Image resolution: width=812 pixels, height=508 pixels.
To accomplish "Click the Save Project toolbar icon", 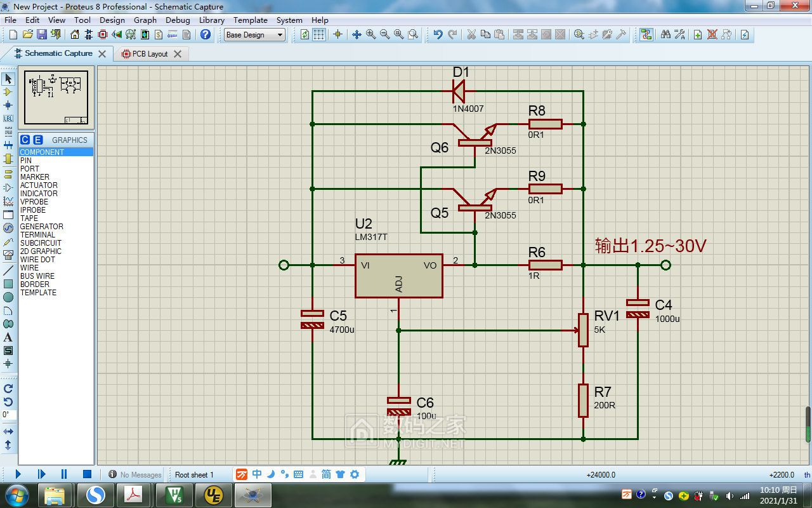I will point(41,35).
